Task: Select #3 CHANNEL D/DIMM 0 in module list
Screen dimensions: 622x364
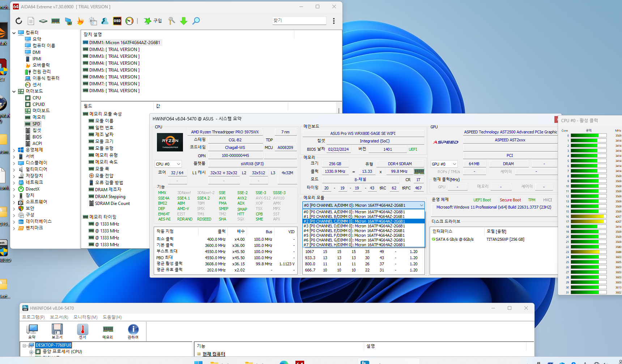Action: coord(363,226)
